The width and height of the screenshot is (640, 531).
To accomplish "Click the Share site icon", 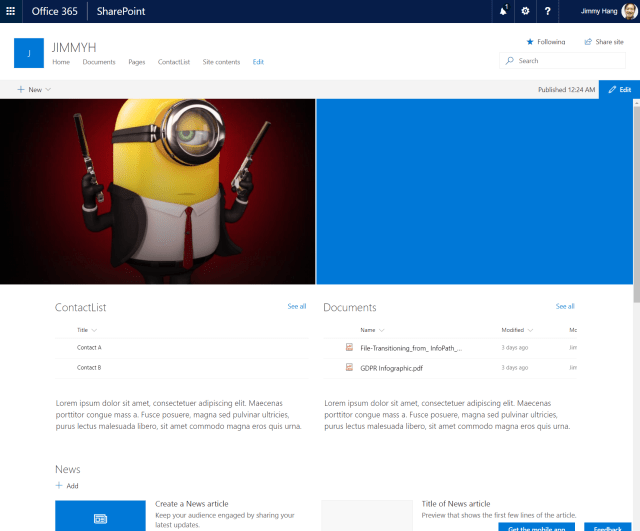I will (x=588, y=42).
